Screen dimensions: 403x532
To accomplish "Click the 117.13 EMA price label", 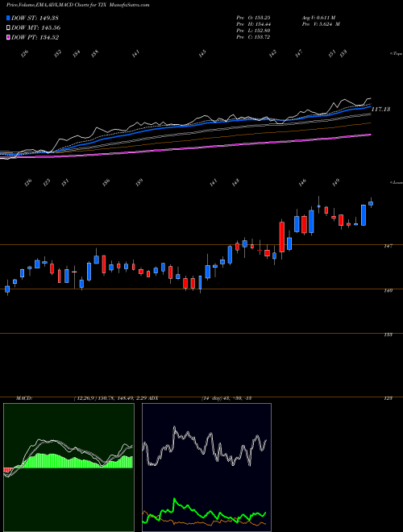I will (380, 110).
